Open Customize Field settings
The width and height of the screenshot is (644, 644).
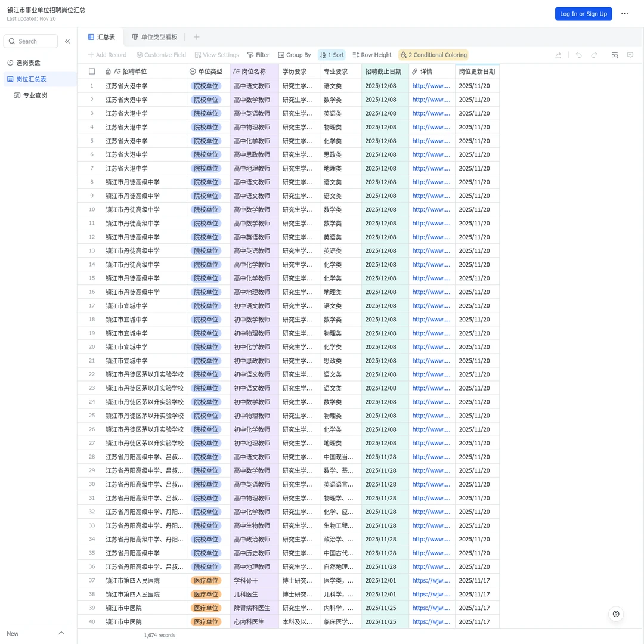[x=161, y=55]
